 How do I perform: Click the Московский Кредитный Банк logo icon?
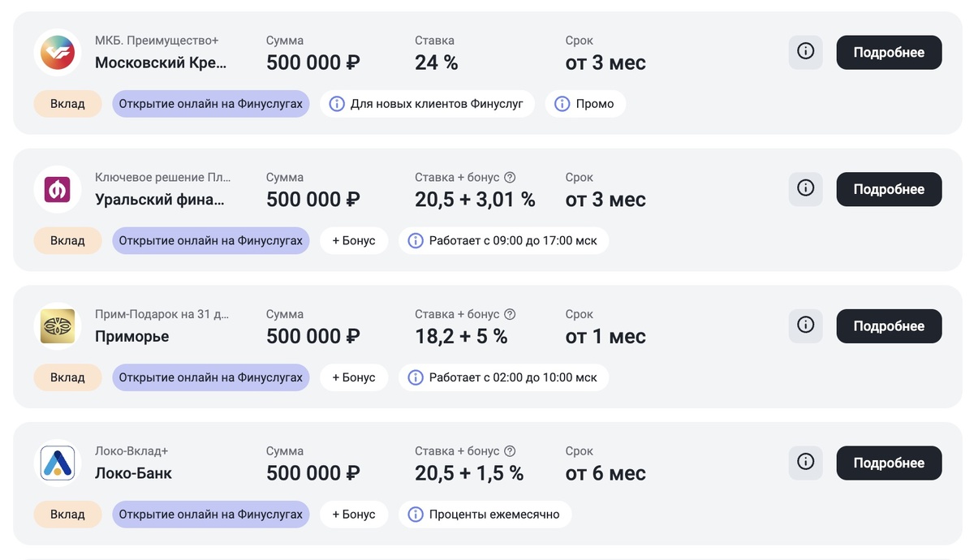(58, 53)
